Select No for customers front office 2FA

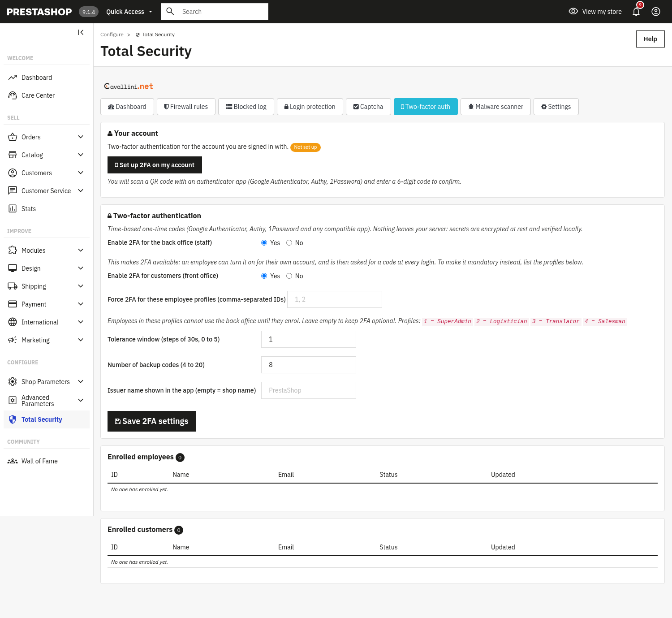point(289,276)
